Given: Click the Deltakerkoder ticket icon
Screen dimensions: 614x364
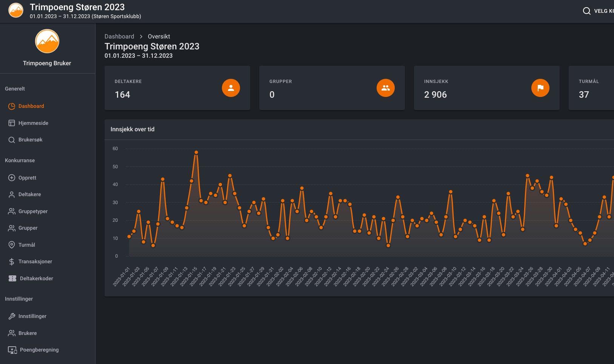Looking at the screenshot, I should [x=12, y=278].
